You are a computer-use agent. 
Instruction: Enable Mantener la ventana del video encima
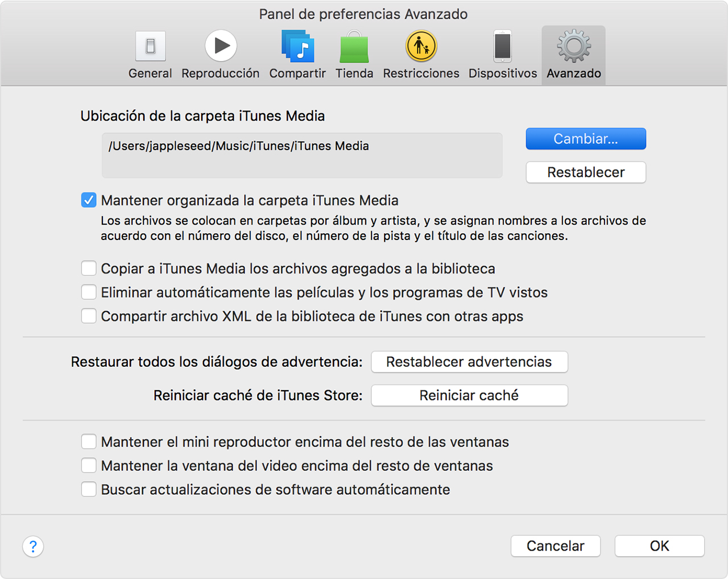(x=89, y=466)
